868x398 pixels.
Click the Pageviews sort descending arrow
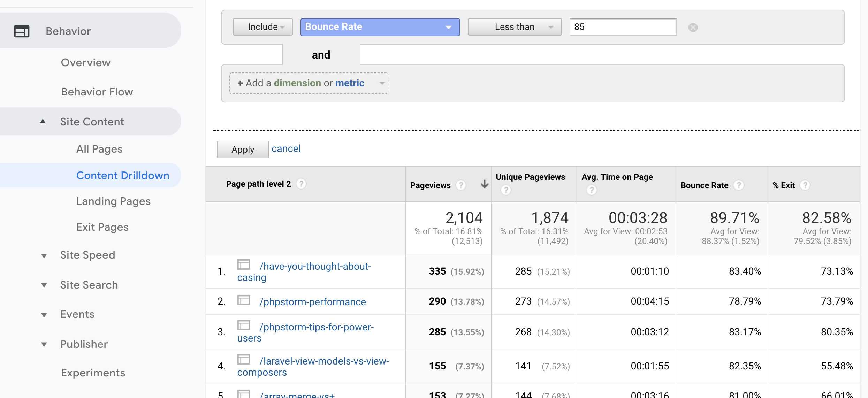pyautogui.click(x=484, y=184)
